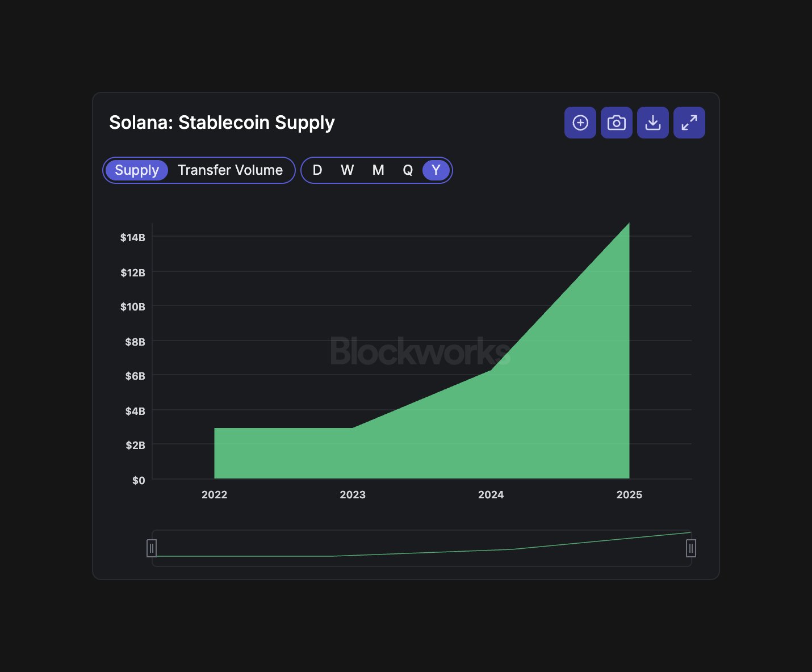This screenshot has height=672, width=812.
Task: Click the right handle of the minimap scrubber
Action: pos(690,548)
